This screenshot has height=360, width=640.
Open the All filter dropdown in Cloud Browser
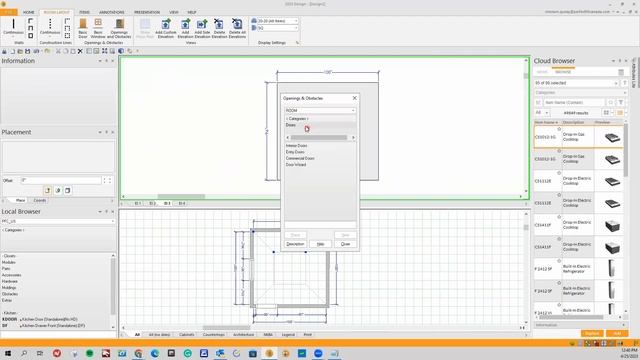(541, 113)
